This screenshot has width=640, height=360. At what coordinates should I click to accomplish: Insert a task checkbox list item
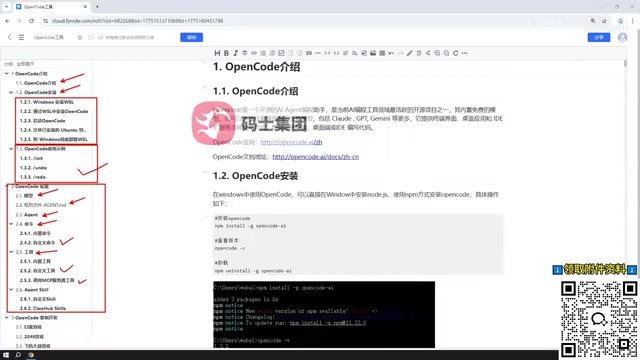click(x=281, y=53)
